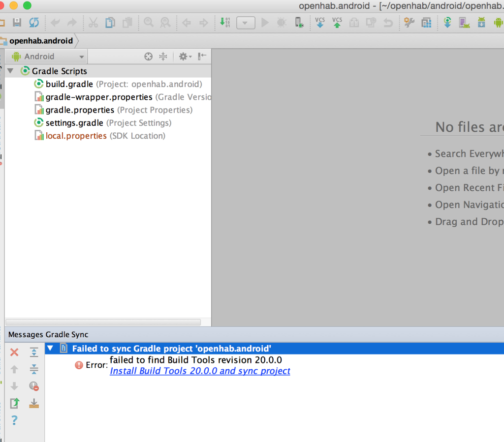
Task: Open the project panel gear settings menu
Action: point(185,57)
